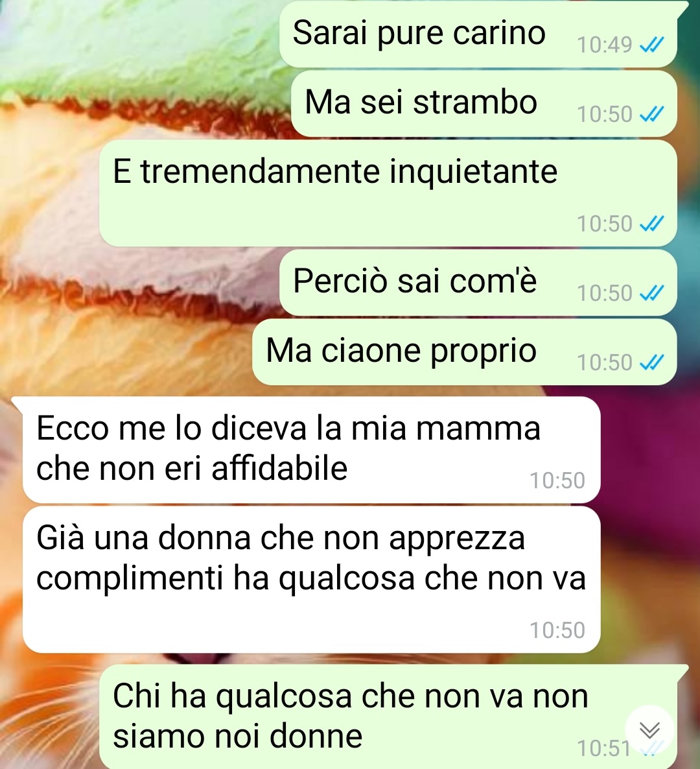
Task: Select the "Ma sei strambo" message
Action: coord(484,104)
